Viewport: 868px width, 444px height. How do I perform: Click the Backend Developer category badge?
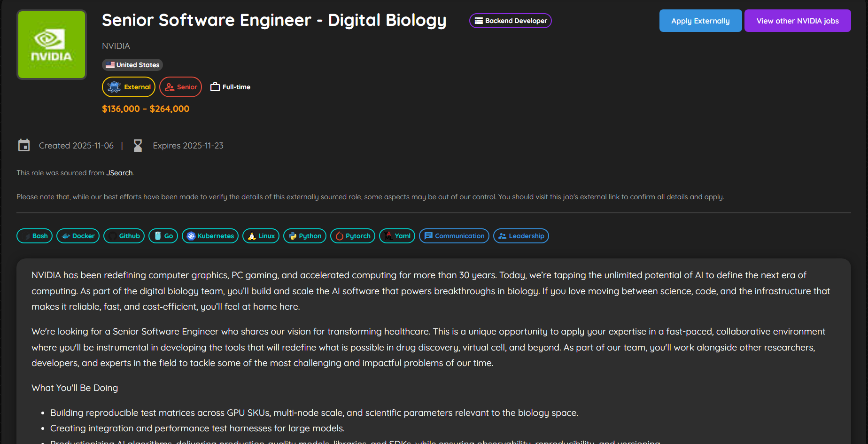[x=511, y=21]
